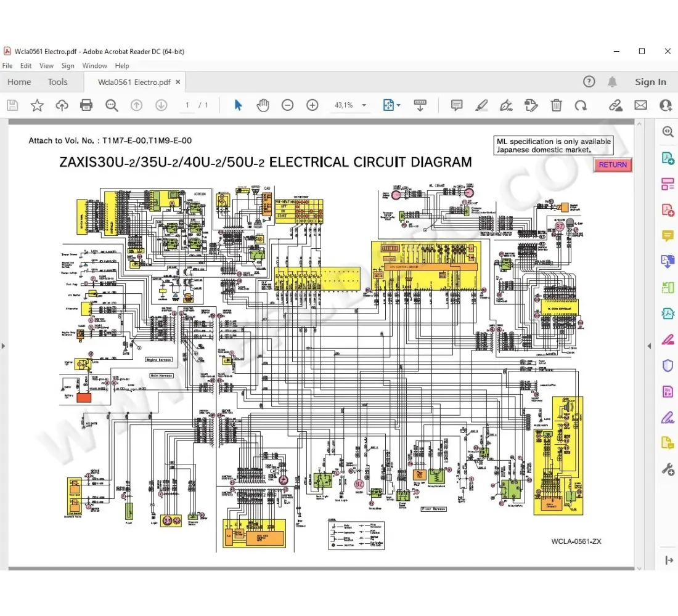Send the file via the email icon
Viewport: 678px width, 616px height.
click(x=640, y=105)
